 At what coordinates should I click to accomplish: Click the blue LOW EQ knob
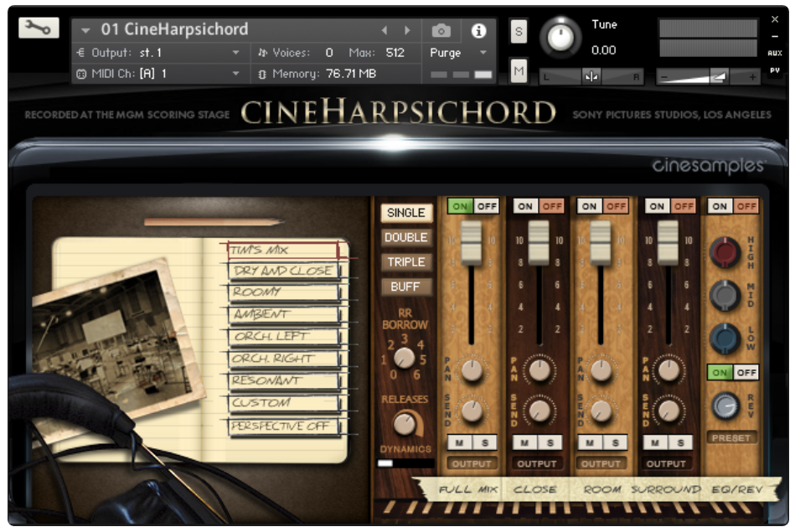click(x=725, y=338)
